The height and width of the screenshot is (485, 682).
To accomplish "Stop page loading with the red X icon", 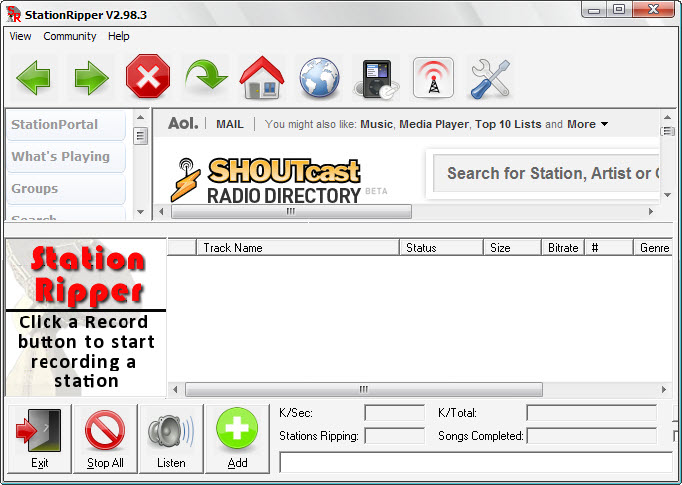I will point(148,76).
